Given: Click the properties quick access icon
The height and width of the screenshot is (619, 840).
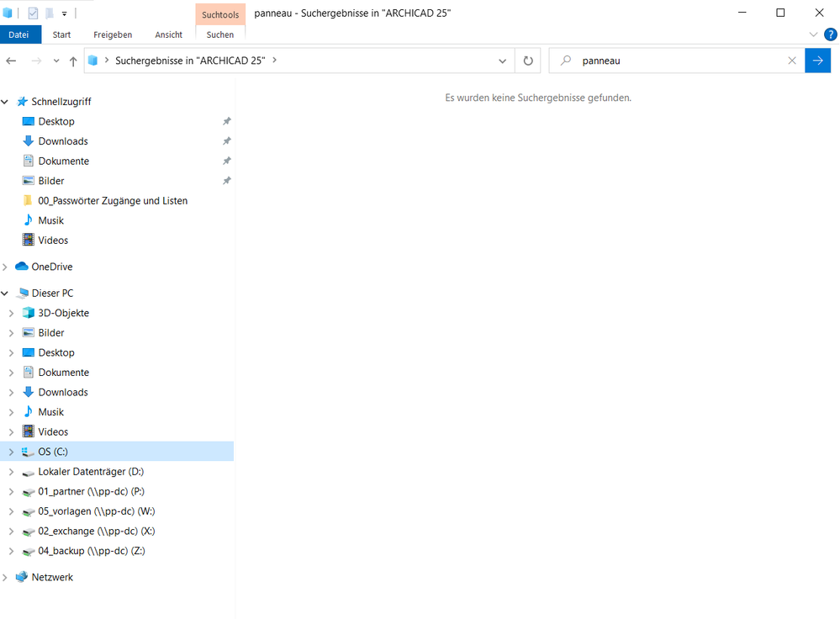Looking at the screenshot, I should point(33,13).
